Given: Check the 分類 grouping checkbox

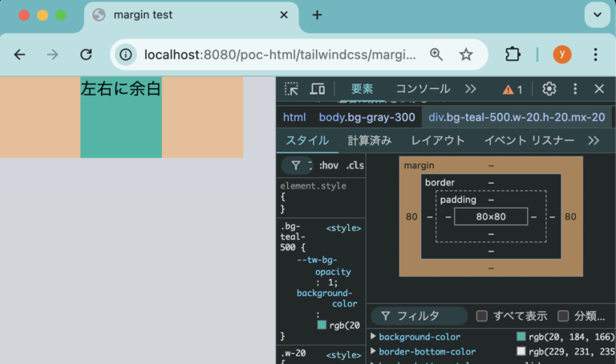Looking at the screenshot, I should pyautogui.click(x=563, y=316).
